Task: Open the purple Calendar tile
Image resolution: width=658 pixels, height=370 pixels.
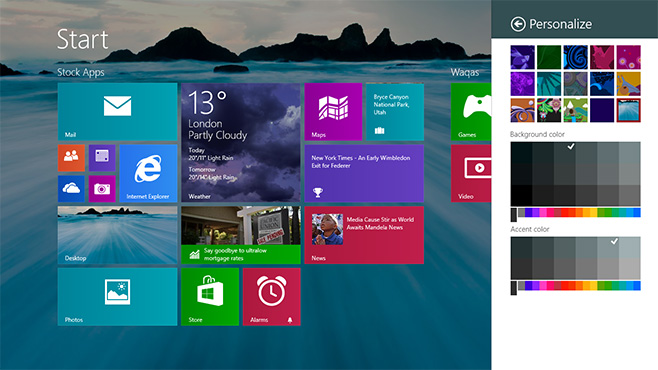Action: tap(102, 158)
